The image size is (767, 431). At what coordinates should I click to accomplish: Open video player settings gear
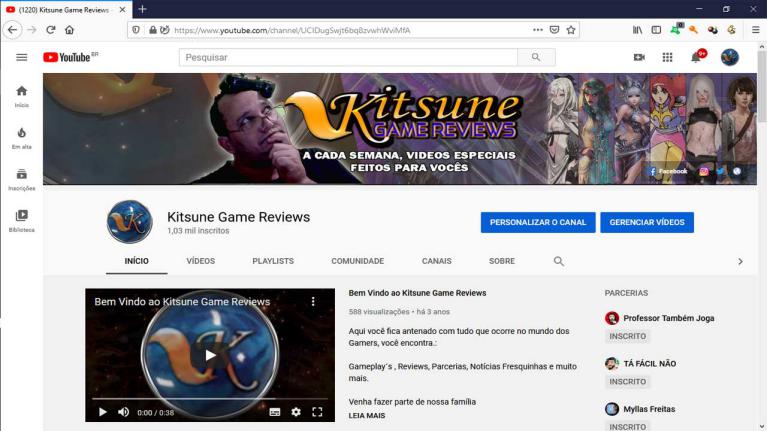pyautogui.click(x=296, y=411)
